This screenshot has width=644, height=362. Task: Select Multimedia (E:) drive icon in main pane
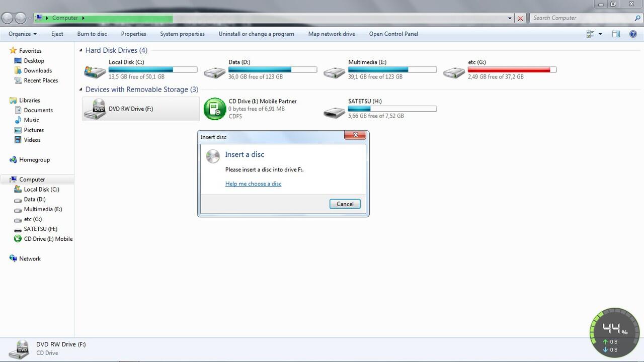coord(334,72)
